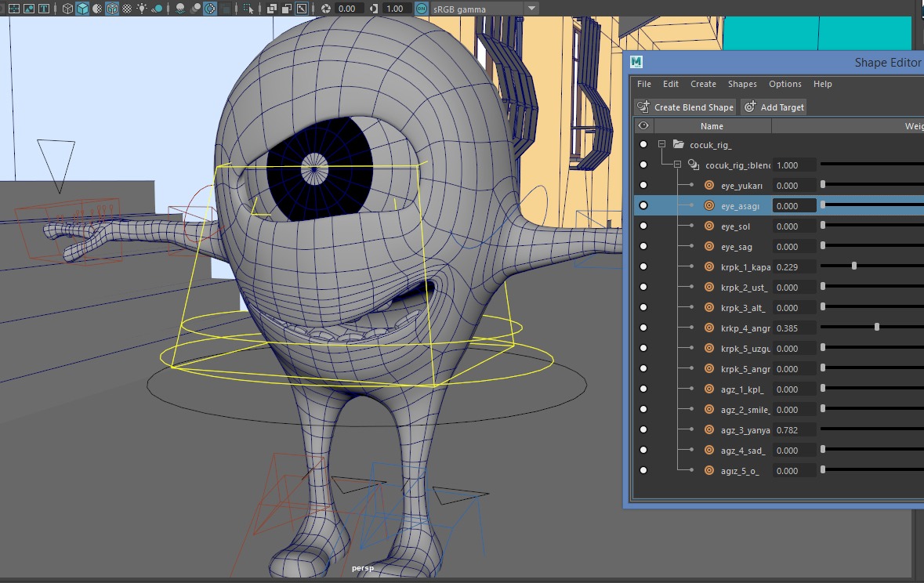Viewport: 924px width, 583px height.
Task: Open the Shapes menu in Shape Editor
Action: [x=741, y=84]
